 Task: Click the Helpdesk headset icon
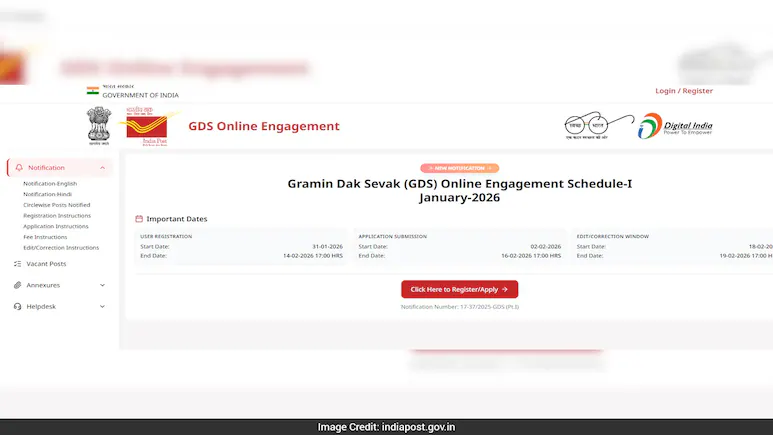click(x=17, y=306)
